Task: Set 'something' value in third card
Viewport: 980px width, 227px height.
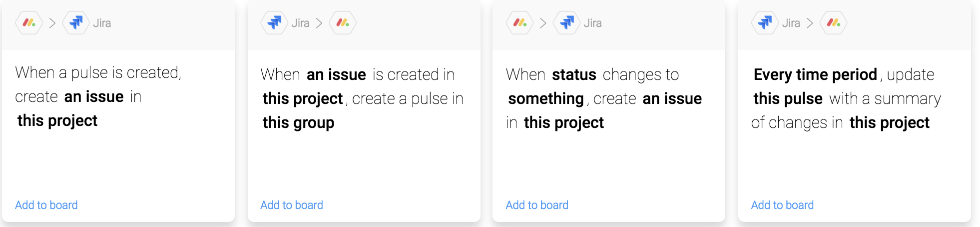Action: pos(546,98)
